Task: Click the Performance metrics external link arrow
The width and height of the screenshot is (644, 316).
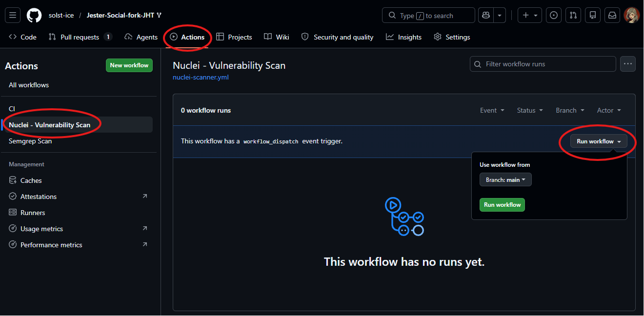Action: click(144, 245)
